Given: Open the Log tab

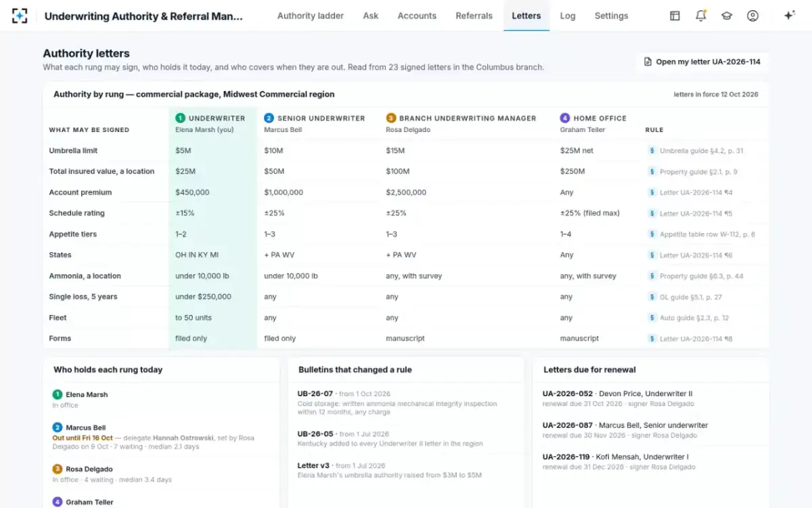Looking at the screenshot, I should click(568, 16).
